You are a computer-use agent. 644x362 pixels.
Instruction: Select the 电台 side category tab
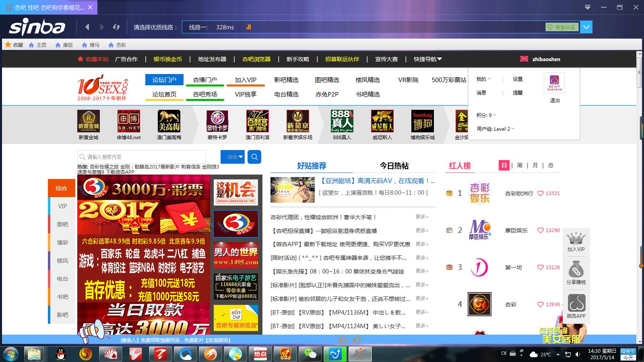pyautogui.click(x=62, y=278)
